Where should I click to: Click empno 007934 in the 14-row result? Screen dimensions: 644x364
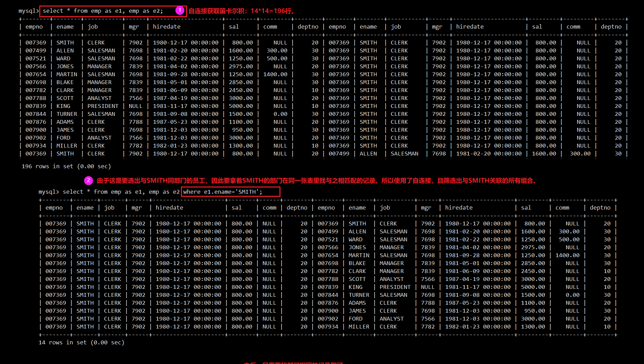328,326
